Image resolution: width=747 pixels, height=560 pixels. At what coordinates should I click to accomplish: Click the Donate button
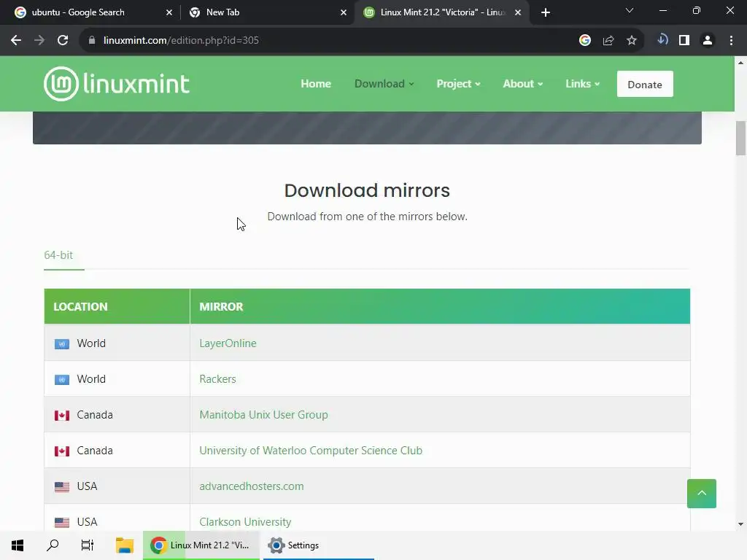(x=645, y=85)
